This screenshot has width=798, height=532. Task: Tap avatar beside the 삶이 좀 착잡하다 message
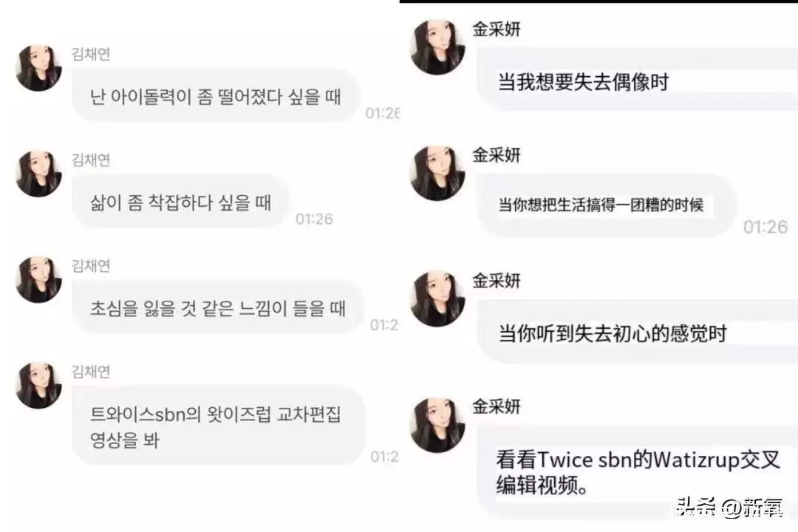coord(39,174)
